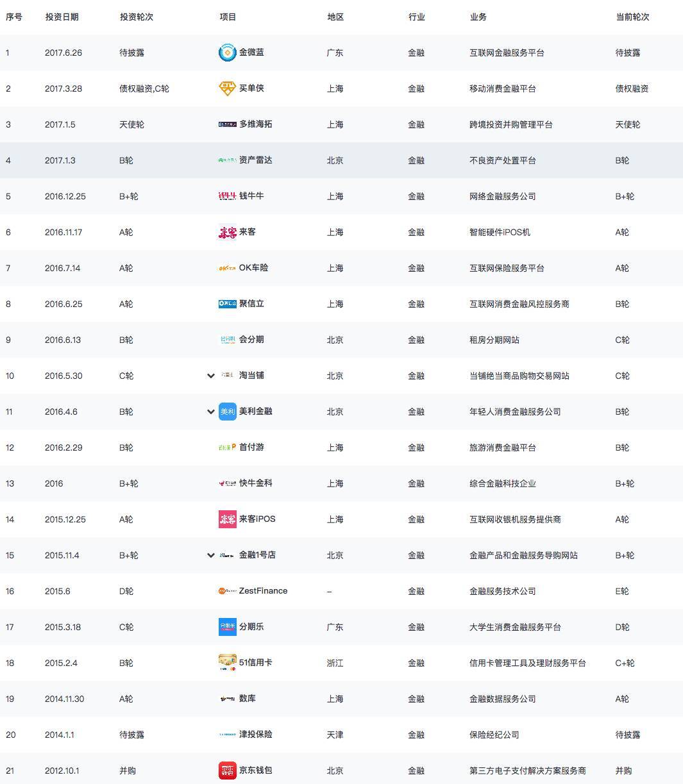This screenshot has width=683, height=784.
Task: Select the 综合金融科技企业 cell
Action: click(503, 483)
